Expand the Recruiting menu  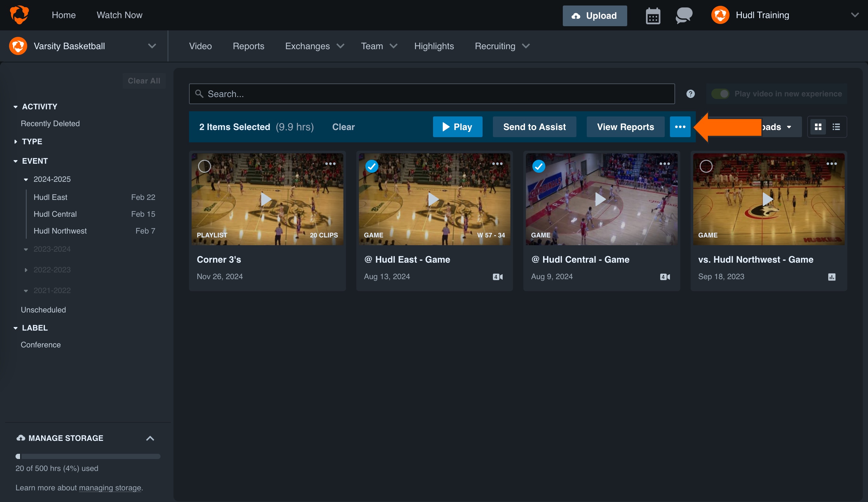click(501, 46)
